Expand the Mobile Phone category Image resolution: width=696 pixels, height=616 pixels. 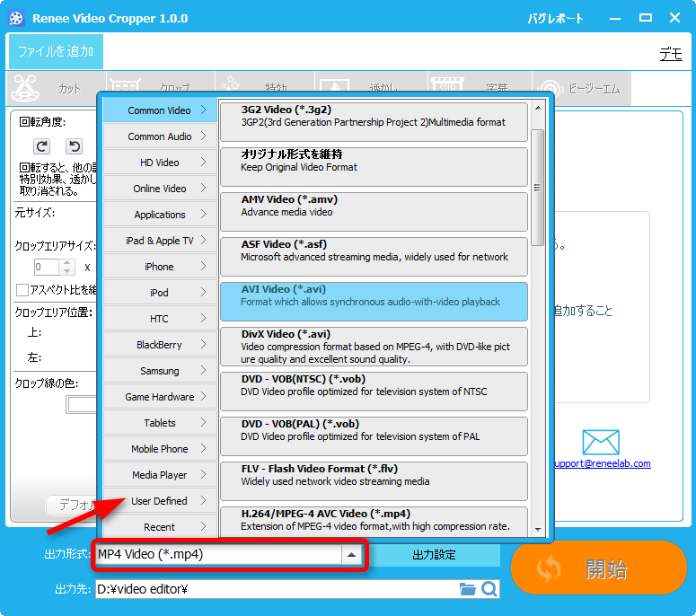pyautogui.click(x=160, y=449)
